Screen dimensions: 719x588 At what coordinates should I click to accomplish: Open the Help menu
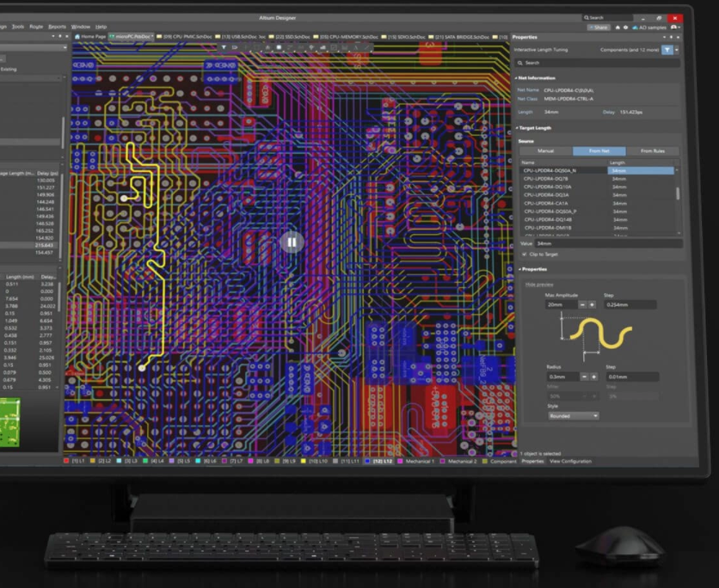[101, 27]
